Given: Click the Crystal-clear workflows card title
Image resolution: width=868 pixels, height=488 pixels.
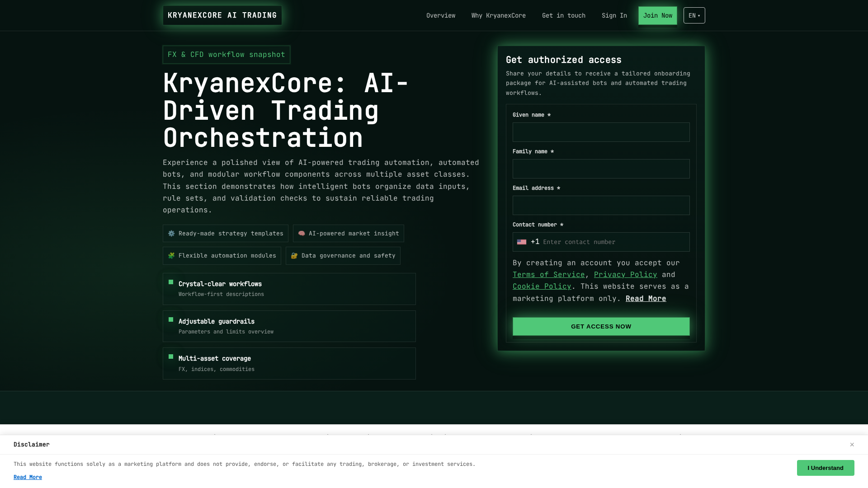Looking at the screenshot, I should tap(220, 284).
